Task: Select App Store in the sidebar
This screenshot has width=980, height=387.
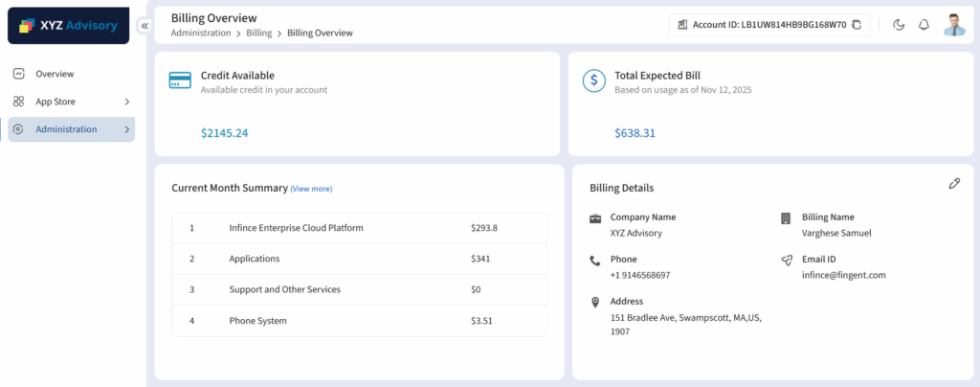Action: tap(56, 102)
